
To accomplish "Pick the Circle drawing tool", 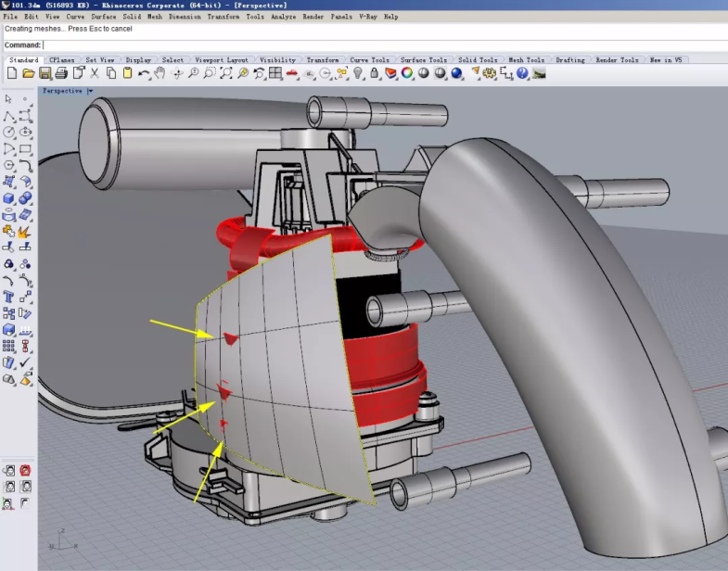I will click(x=9, y=133).
